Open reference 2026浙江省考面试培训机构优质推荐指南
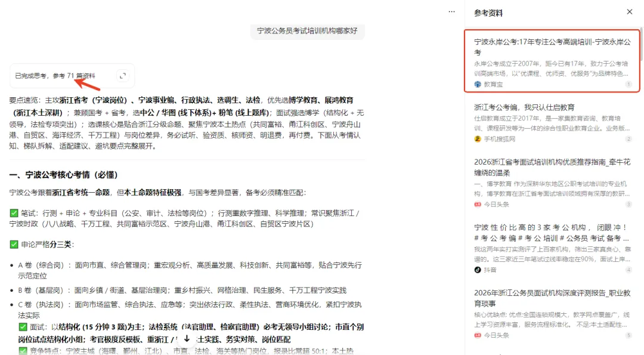 point(552,167)
